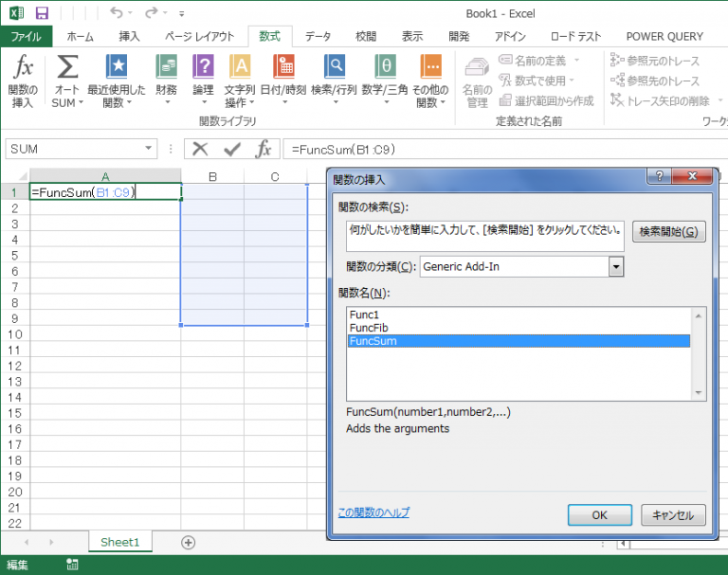The image size is (728, 575).
Task: Open the File (ファイル) tab
Action: click(26, 36)
